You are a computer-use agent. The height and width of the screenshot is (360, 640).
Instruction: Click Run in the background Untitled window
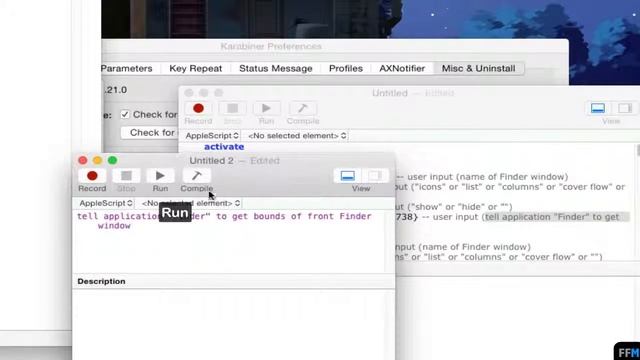[266, 109]
